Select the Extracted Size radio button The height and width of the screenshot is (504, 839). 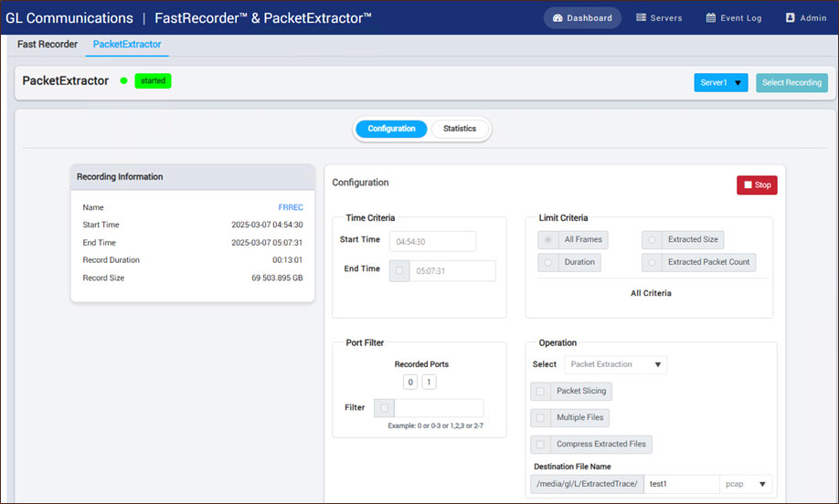[x=652, y=239]
